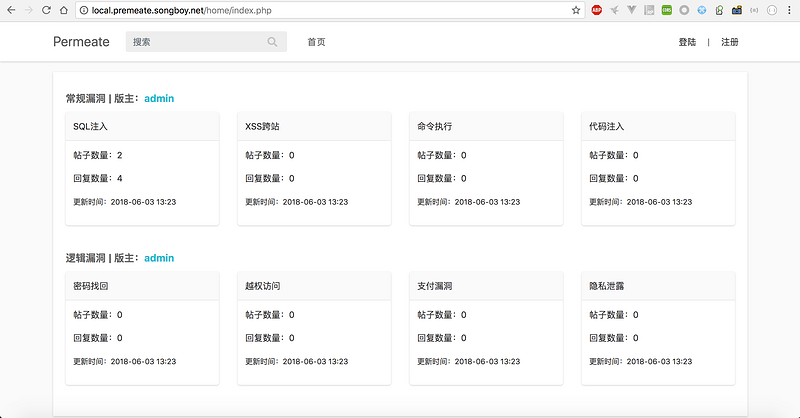Image resolution: width=800 pixels, height=418 pixels.
Task: Open Chrome's three-dot menu
Action: tap(790, 10)
